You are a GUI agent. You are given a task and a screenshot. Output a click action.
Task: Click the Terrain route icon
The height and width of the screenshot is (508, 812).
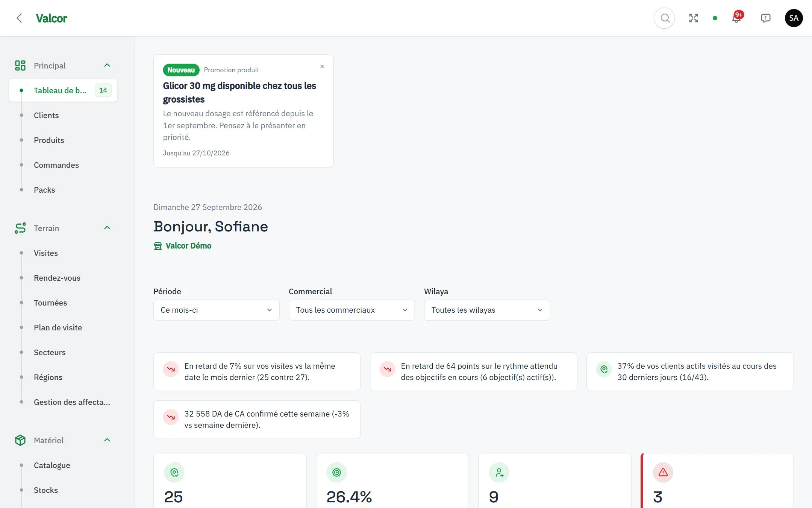tap(20, 228)
